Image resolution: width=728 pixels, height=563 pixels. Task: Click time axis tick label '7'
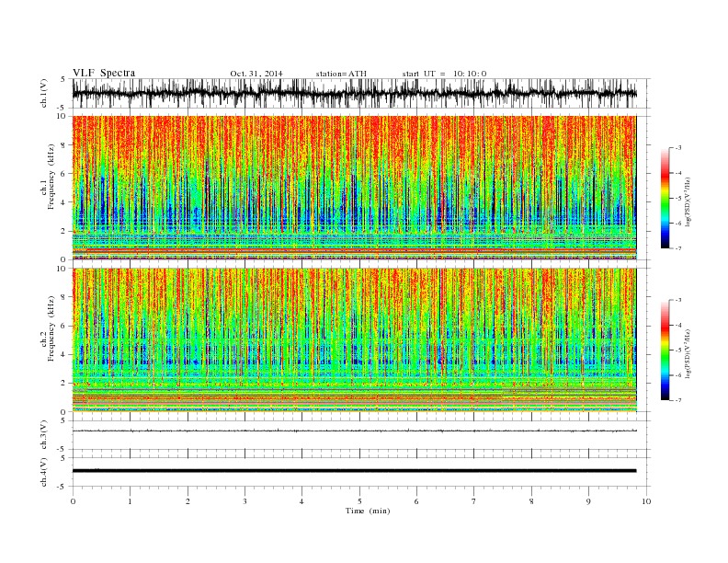[x=474, y=501]
